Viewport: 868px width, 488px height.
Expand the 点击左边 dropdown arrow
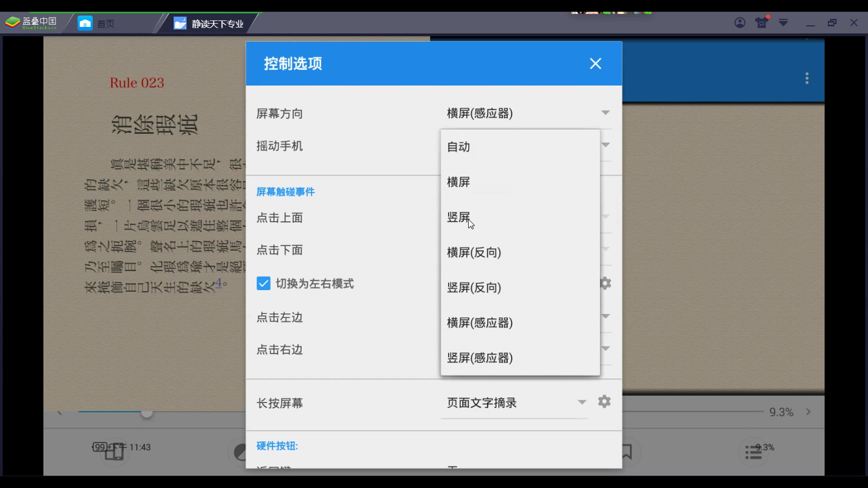(606, 316)
